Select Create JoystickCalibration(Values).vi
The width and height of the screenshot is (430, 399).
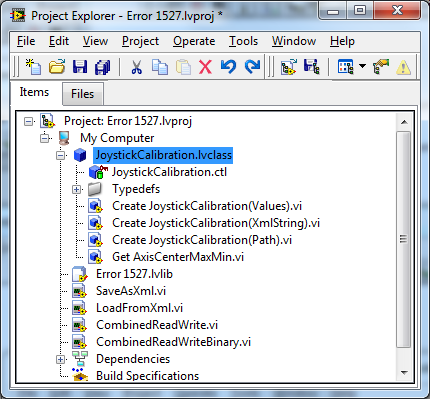(207, 206)
